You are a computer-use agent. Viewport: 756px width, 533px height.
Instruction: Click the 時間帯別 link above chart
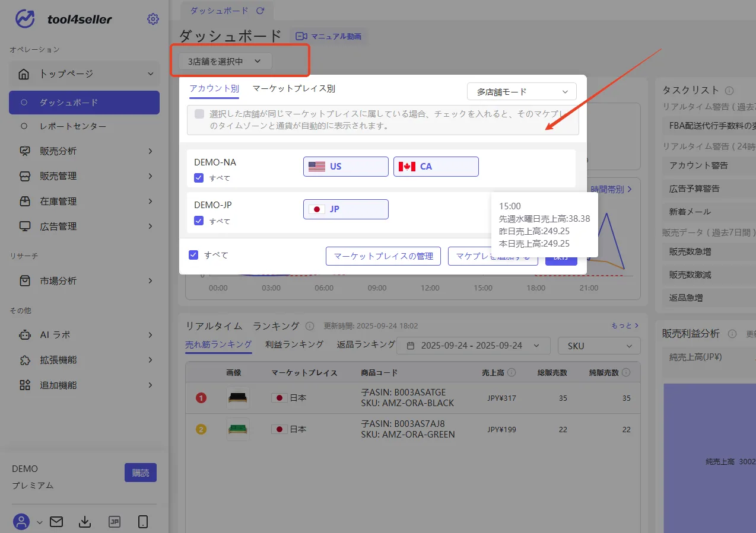pyautogui.click(x=611, y=189)
